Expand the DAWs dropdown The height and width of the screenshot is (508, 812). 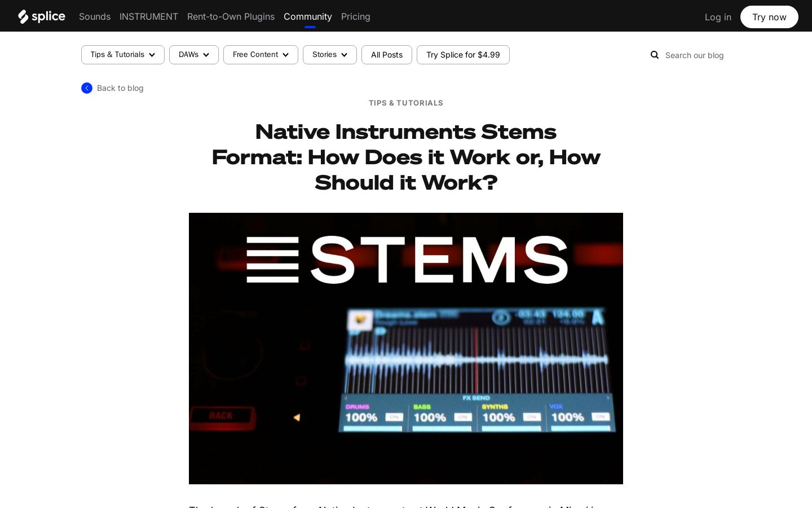pyautogui.click(x=194, y=55)
